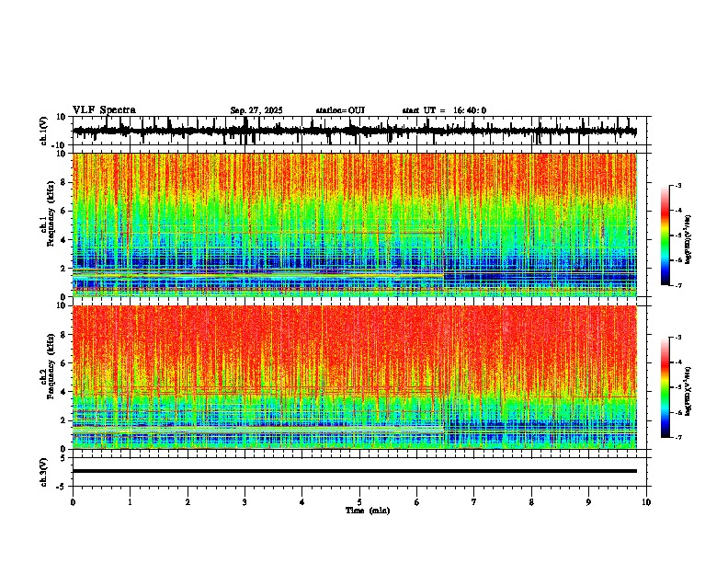This screenshot has width=728, height=563.
Task: Click the '-7' label on ch.2 color bar
Action: pos(678,437)
